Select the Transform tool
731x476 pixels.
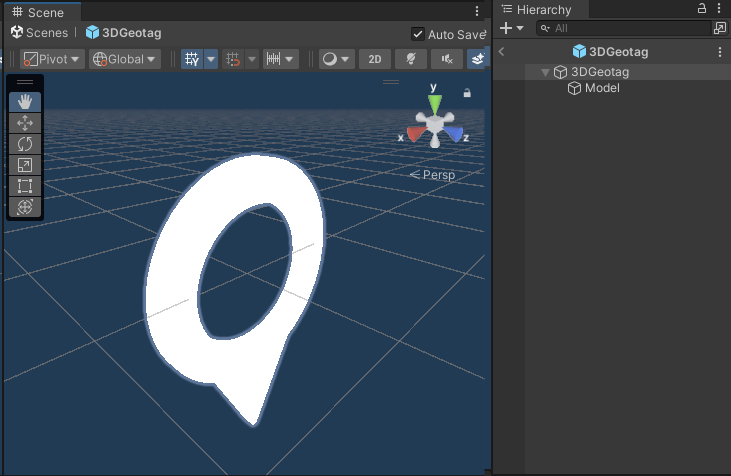click(x=25, y=206)
